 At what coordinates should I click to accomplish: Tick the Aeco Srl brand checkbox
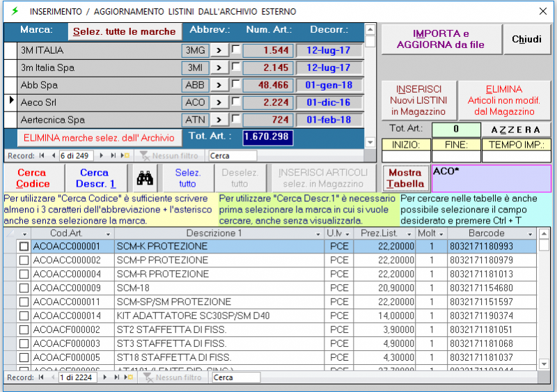click(x=236, y=101)
